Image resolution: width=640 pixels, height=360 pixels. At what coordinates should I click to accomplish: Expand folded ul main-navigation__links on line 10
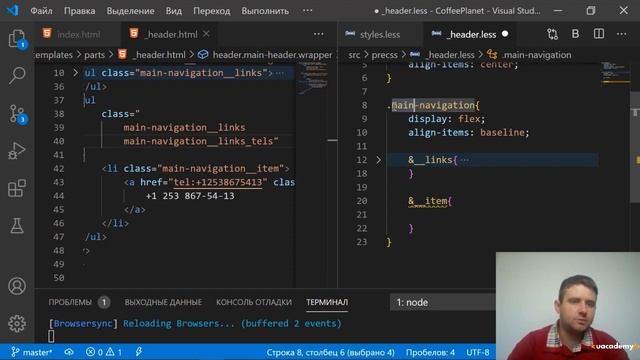(x=75, y=73)
